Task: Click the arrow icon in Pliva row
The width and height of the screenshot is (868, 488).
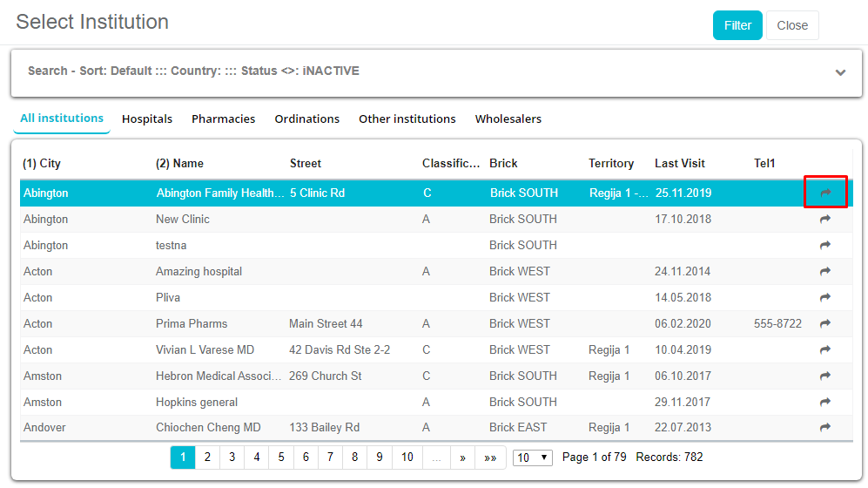Action: (x=825, y=297)
